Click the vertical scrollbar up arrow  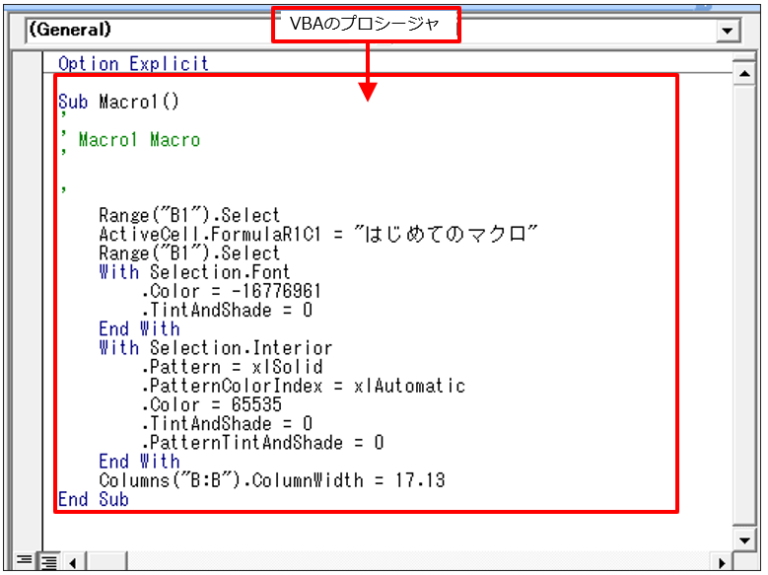[743, 75]
